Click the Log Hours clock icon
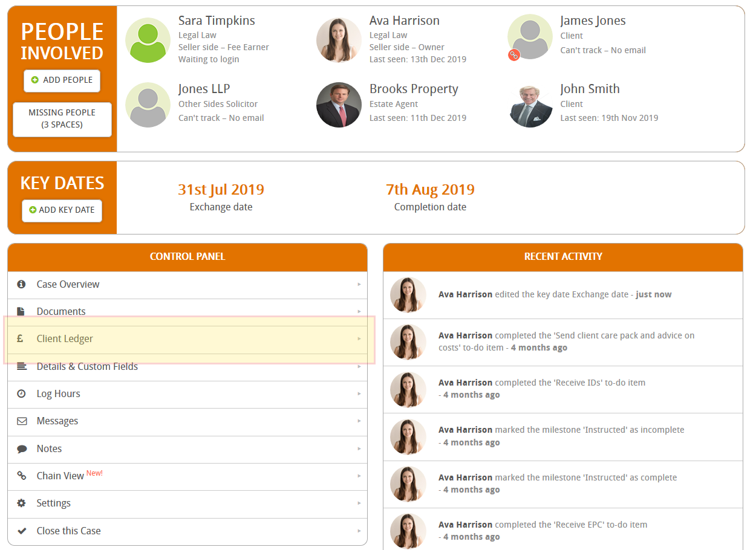 click(22, 393)
